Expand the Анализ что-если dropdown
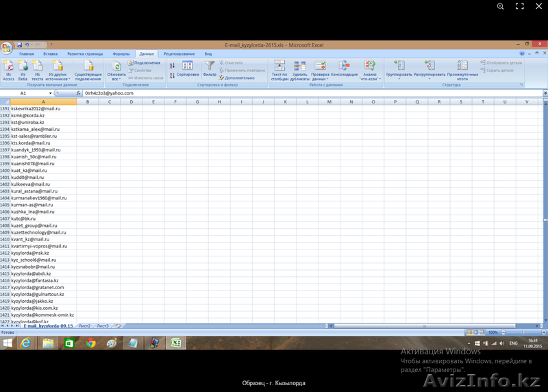The width and height of the screenshot is (548, 392). (370, 79)
